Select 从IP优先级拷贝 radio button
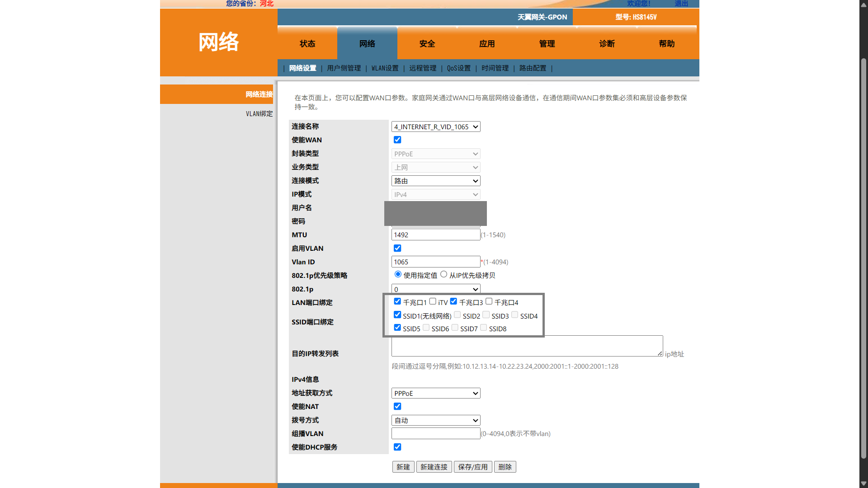 [444, 274]
